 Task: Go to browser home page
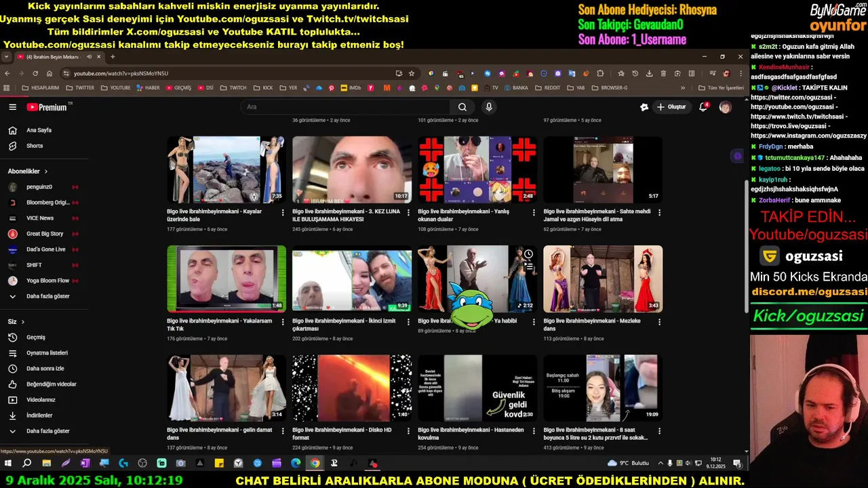tap(50, 73)
